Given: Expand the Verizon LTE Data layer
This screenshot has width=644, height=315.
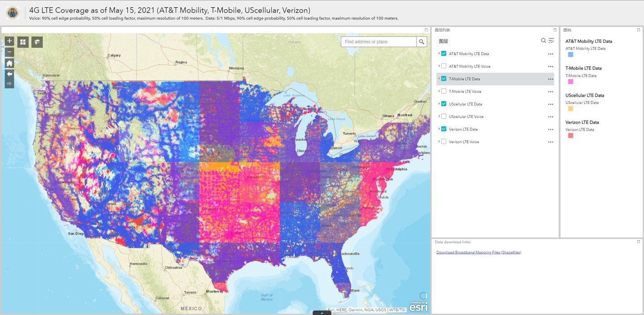Looking at the screenshot, I should click(x=439, y=129).
